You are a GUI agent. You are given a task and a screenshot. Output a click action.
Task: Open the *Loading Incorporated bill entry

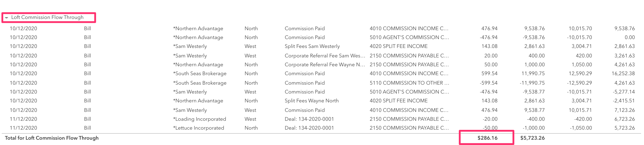pyautogui.click(x=322, y=119)
